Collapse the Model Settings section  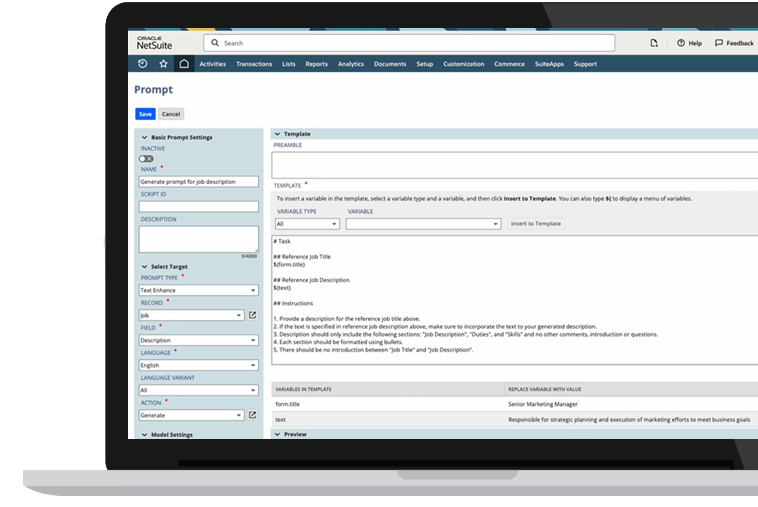(144, 435)
